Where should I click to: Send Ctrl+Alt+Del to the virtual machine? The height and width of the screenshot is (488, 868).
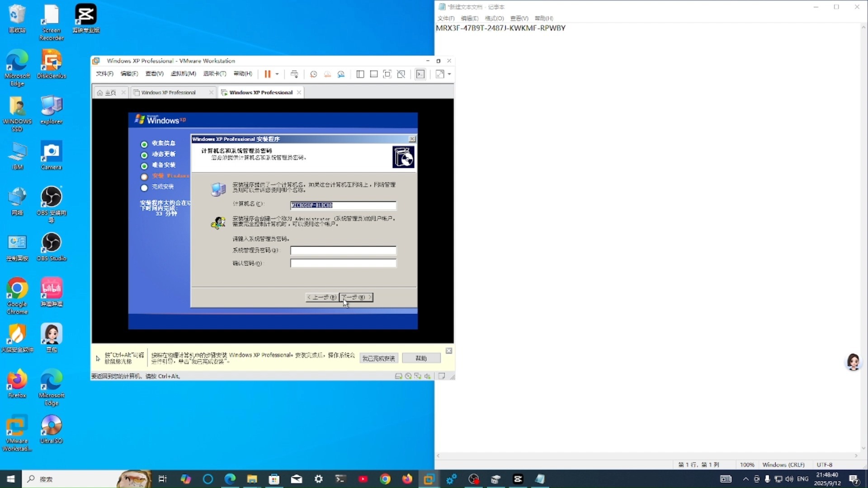click(294, 74)
